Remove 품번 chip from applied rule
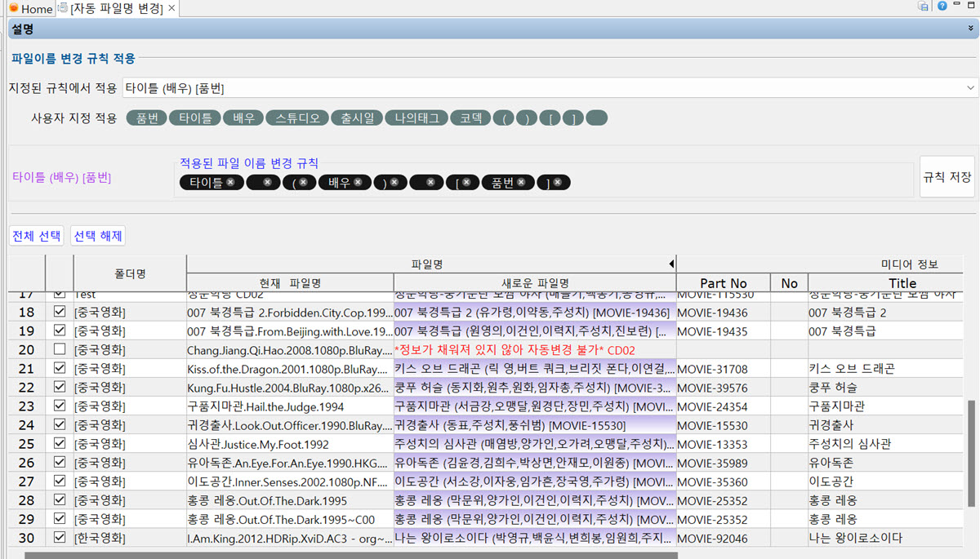This screenshot has height=559, width=980. click(x=520, y=183)
